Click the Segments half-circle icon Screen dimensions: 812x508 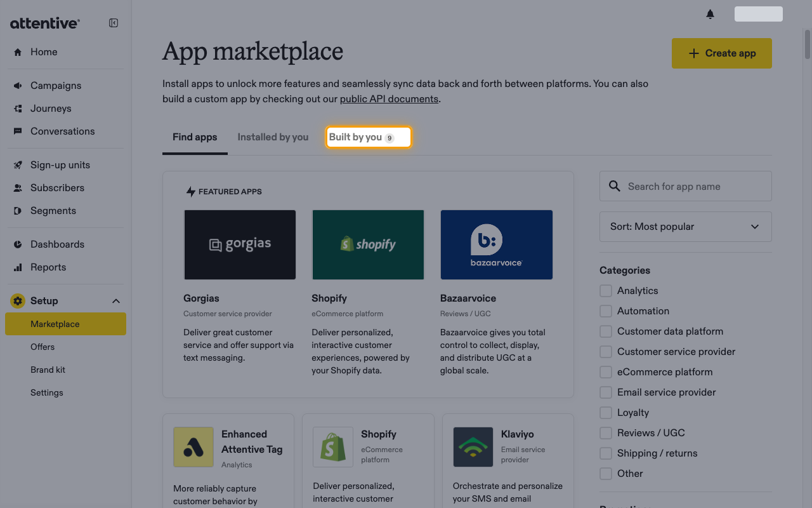[x=18, y=211]
